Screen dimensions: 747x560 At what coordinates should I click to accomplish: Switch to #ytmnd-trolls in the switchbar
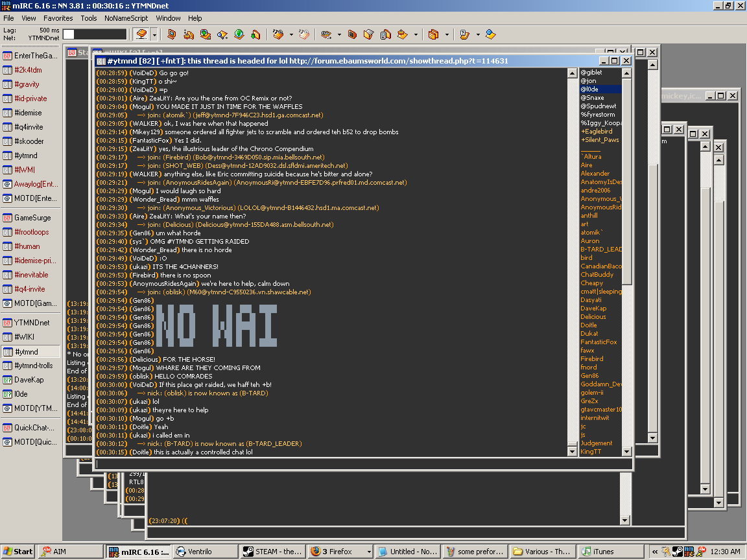pos(33,366)
